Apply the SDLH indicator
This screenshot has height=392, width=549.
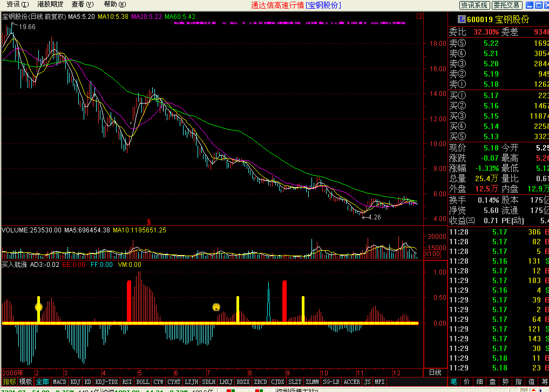209,382
